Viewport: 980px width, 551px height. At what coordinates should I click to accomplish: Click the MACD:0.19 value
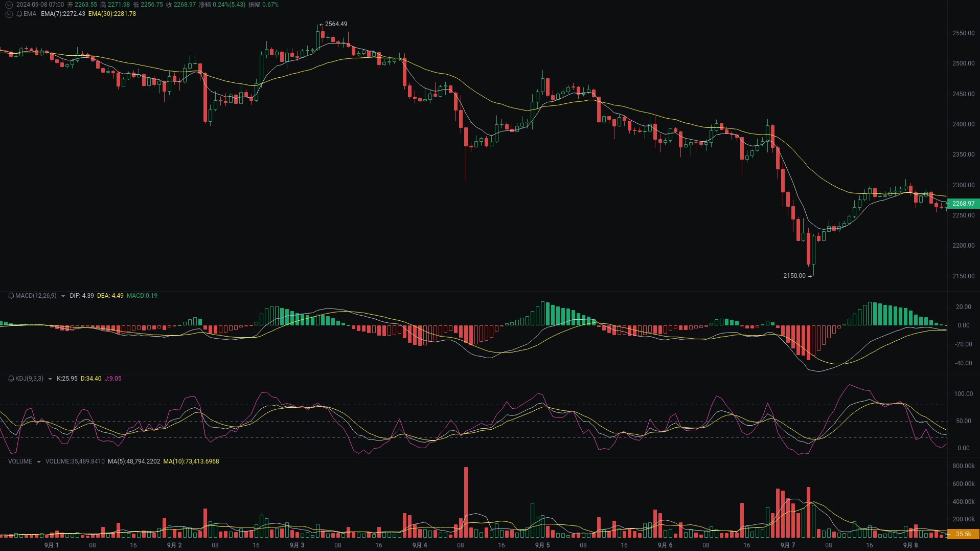click(x=142, y=296)
